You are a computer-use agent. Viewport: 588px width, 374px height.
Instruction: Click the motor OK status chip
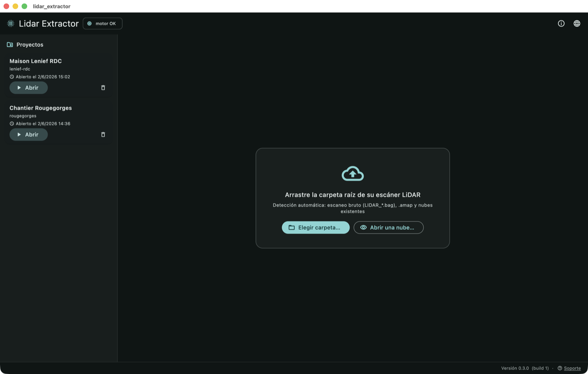[103, 23]
